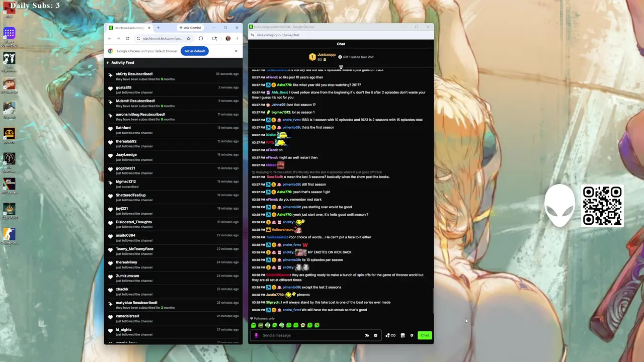Dismiss the default browser notification bar
The image size is (644, 362).
tap(236, 51)
